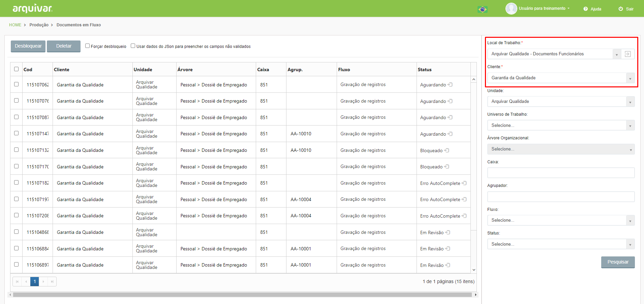The height and width of the screenshot is (304, 644).
Task: Click the Desbloquear button
Action: pos(28,46)
